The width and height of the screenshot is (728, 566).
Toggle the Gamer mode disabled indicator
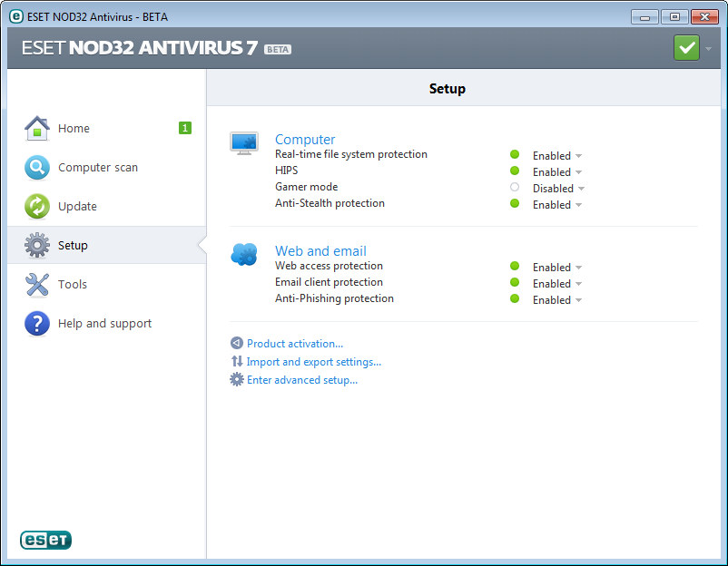coord(515,187)
